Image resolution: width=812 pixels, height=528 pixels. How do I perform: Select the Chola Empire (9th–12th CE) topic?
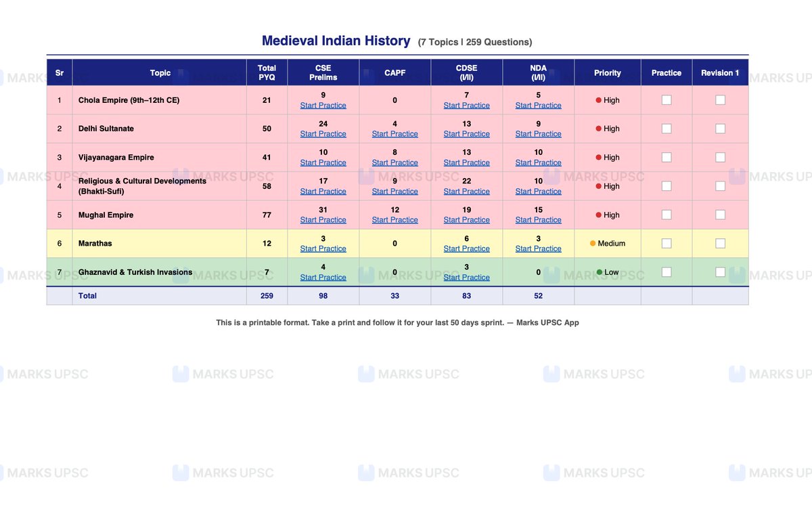coord(129,100)
